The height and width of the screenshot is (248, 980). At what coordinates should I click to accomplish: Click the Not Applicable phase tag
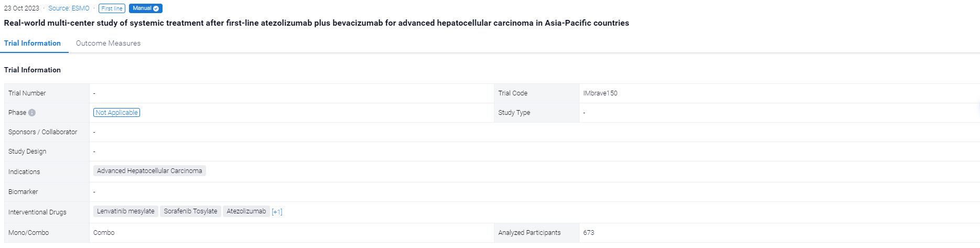pyautogui.click(x=116, y=113)
